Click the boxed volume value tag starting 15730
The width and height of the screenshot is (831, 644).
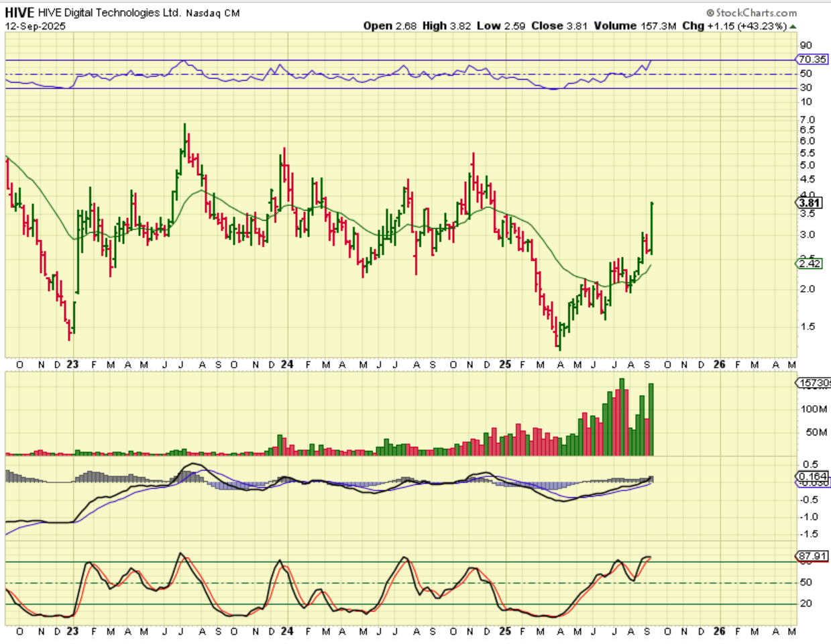(814, 383)
